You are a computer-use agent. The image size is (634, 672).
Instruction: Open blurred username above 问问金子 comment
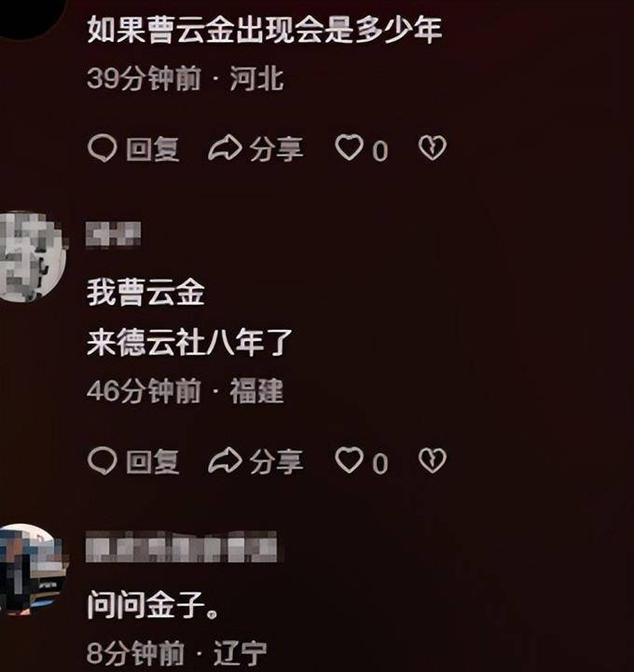coord(181,546)
